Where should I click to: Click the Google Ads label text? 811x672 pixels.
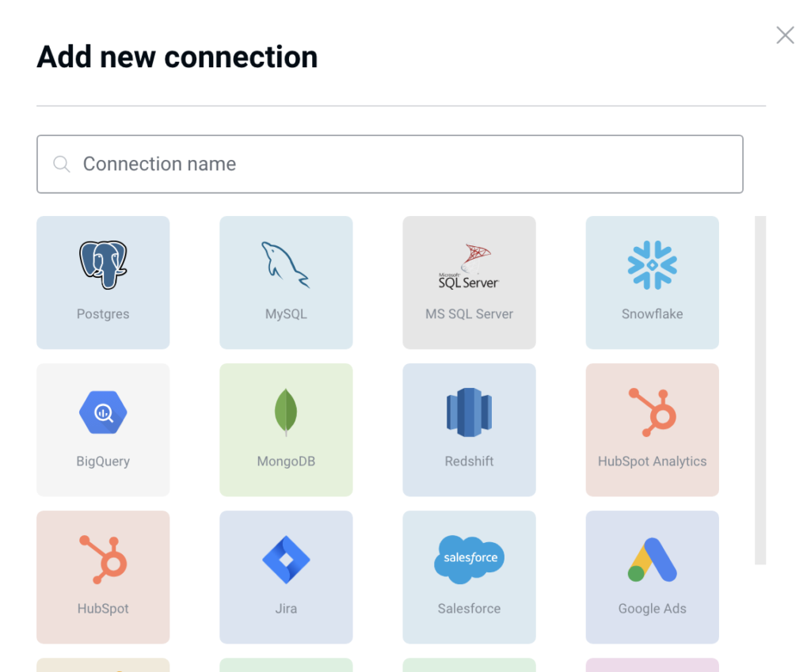(653, 609)
